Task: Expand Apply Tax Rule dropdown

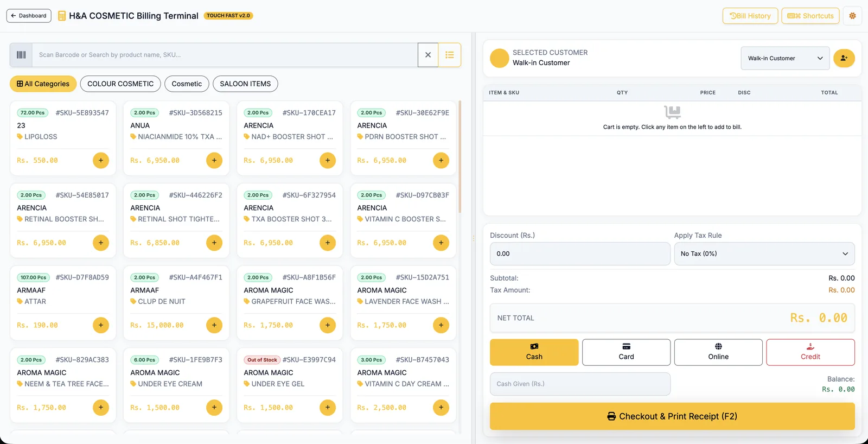Action: pos(764,253)
